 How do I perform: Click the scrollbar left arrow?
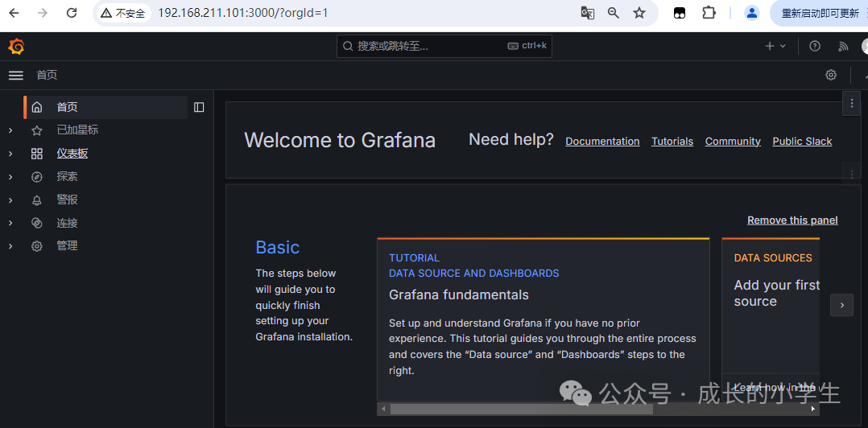coord(382,409)
